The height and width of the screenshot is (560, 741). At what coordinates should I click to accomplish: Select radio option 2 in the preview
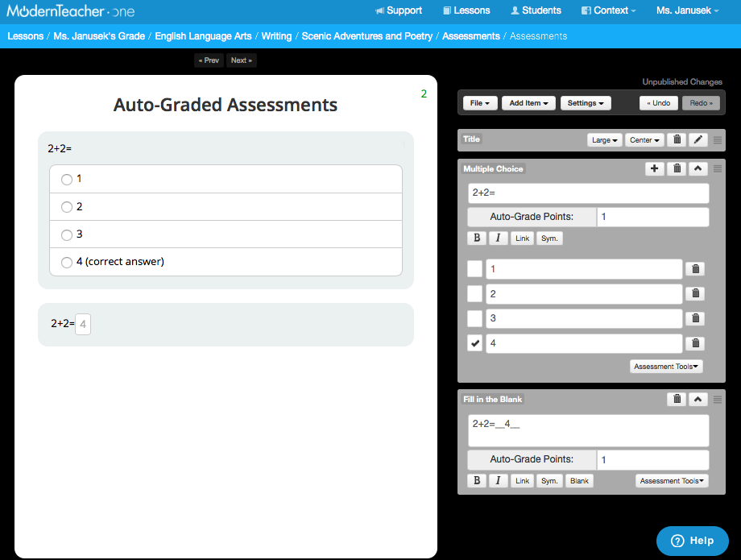67,207
